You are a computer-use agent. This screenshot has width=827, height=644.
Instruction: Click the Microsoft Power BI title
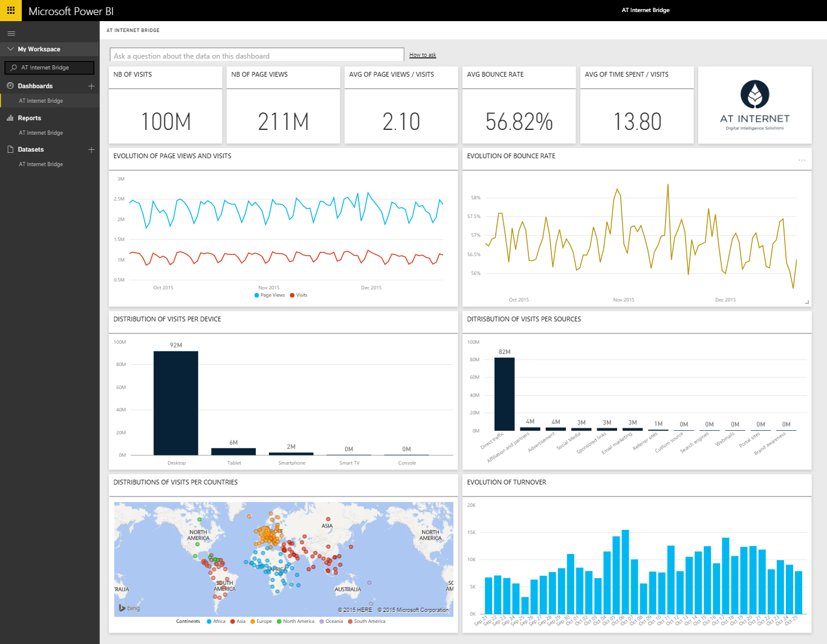pyautogui.click(x=71, y=11)
